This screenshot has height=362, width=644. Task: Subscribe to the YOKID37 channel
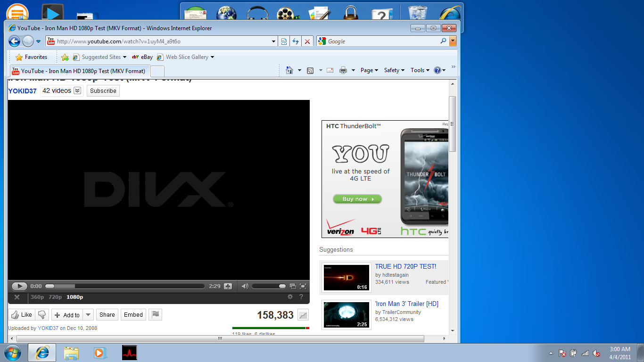[103, 91]
